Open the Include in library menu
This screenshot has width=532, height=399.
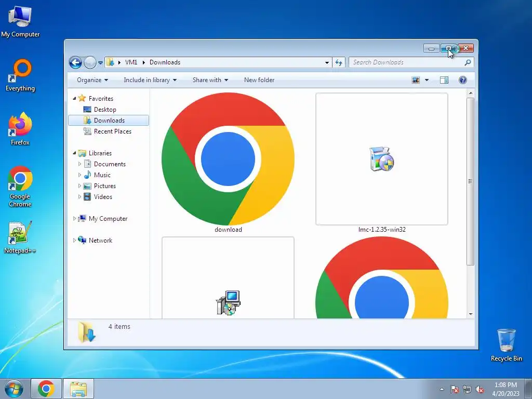pos(150,80)
